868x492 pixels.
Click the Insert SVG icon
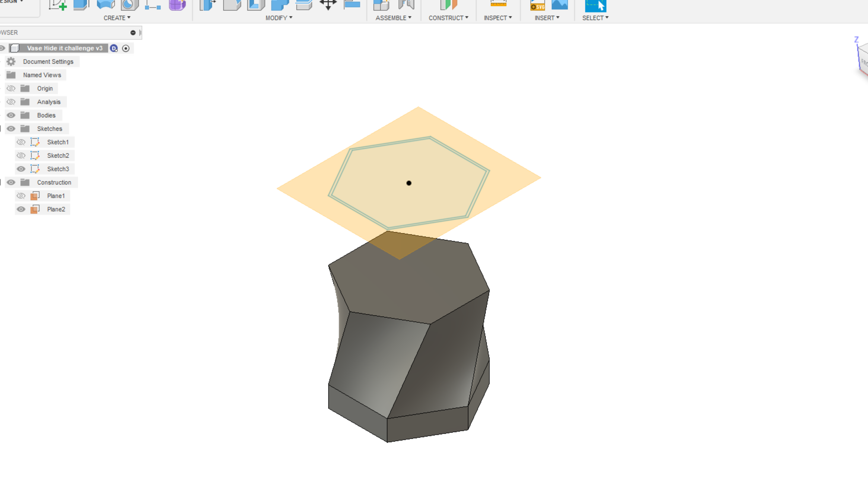537,5
